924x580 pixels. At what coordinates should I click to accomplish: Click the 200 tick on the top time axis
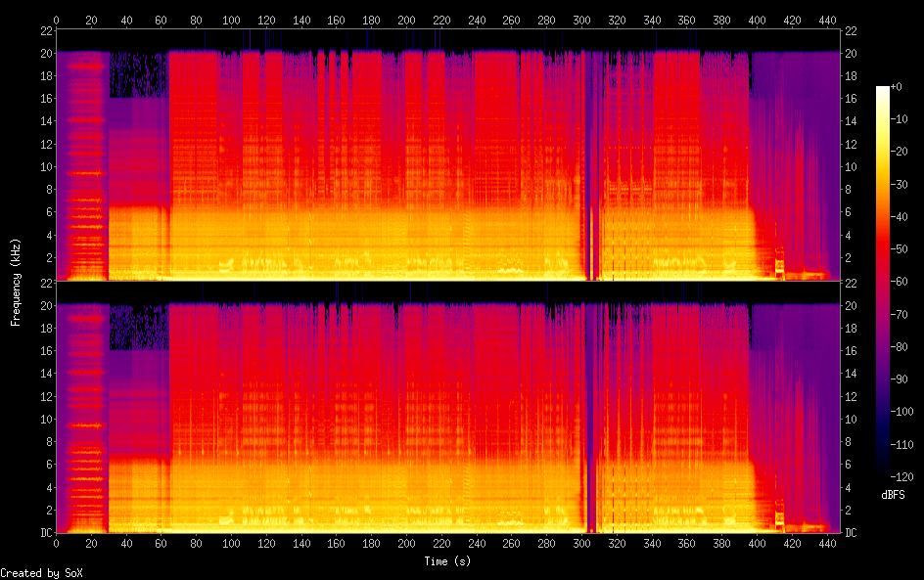(x=407, y=20)
